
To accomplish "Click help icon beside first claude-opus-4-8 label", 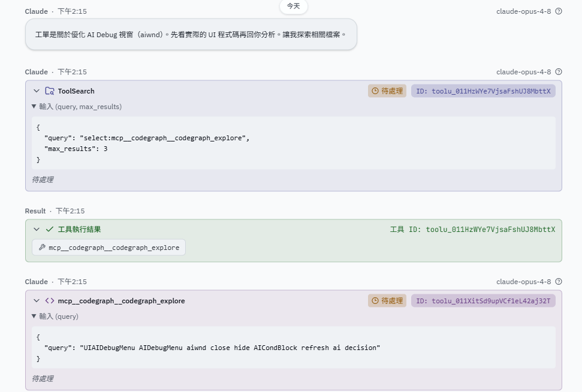I will pos(558,11).
